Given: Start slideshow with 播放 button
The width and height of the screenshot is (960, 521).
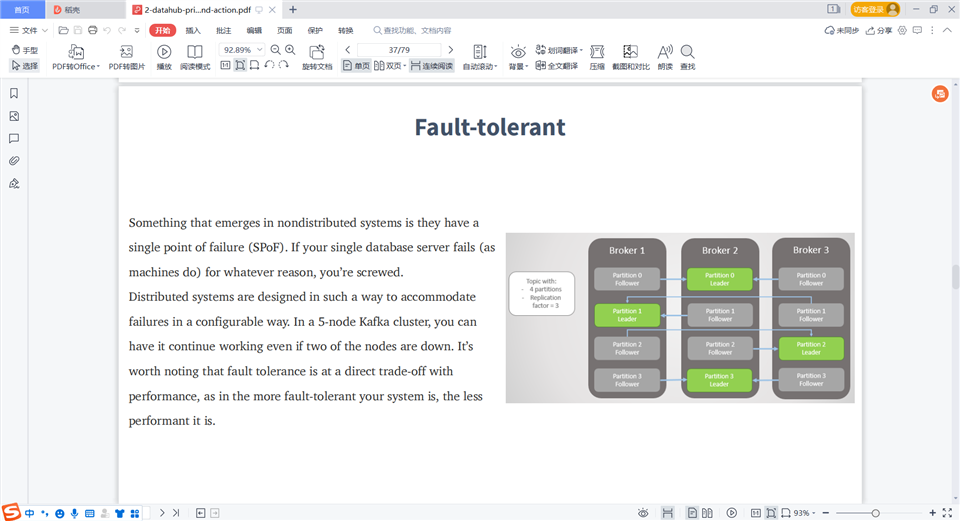Looking at the screenshot, I should tap(164, 58).
